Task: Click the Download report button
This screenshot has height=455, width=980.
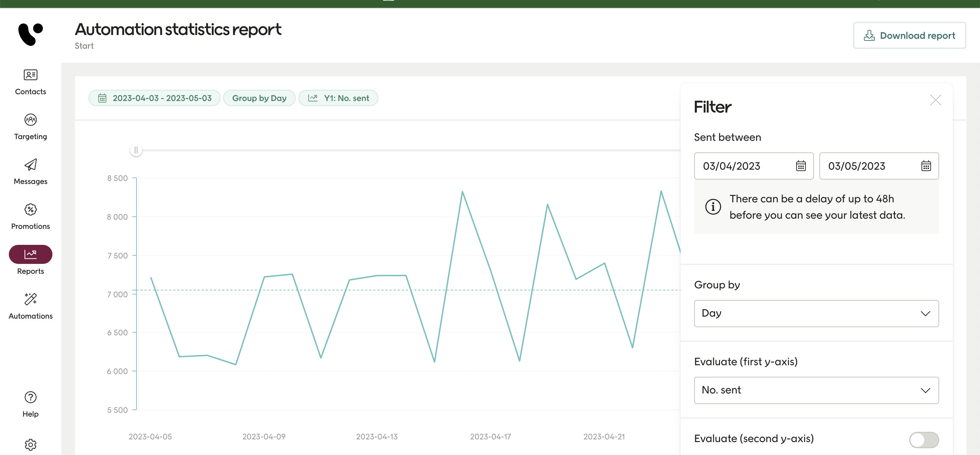Action: [910, 35]
